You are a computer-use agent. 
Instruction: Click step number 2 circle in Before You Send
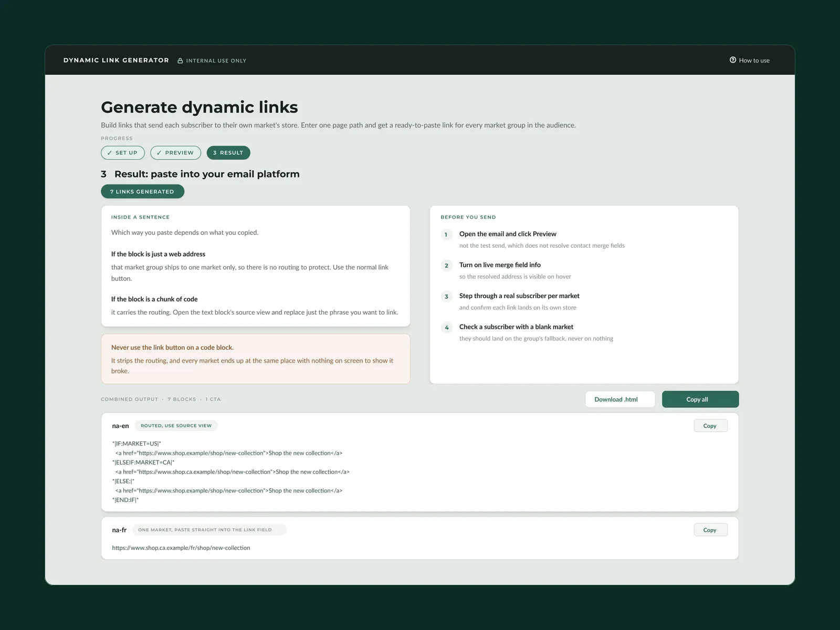coord(446,266)
